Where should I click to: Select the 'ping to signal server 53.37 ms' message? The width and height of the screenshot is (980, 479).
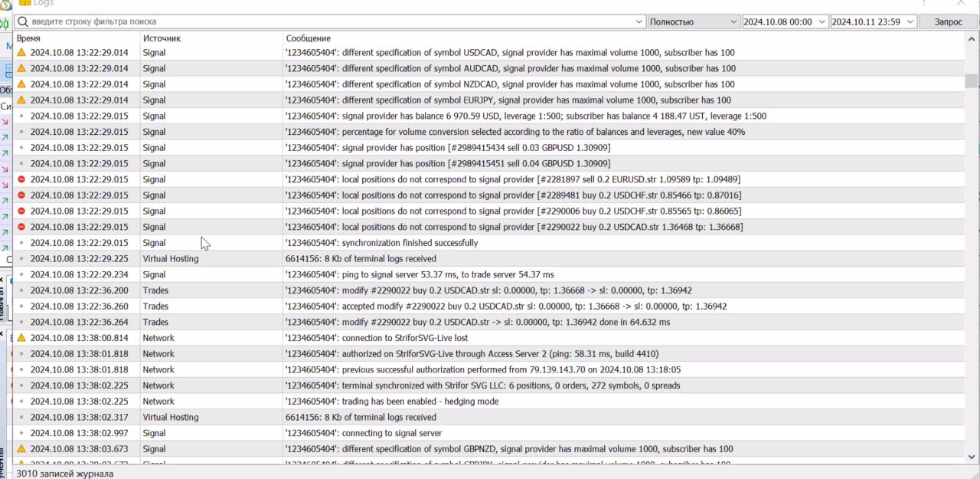tap(420, 274)
